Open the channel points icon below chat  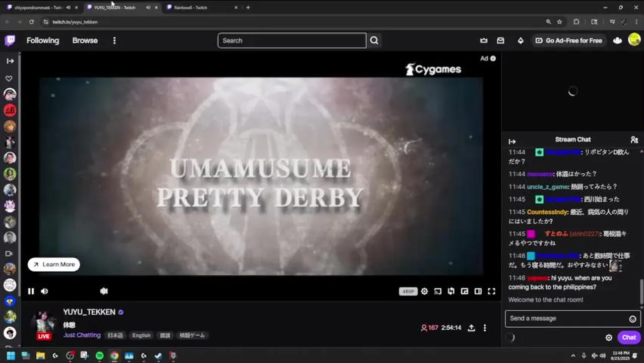click(x=510, y=337)
